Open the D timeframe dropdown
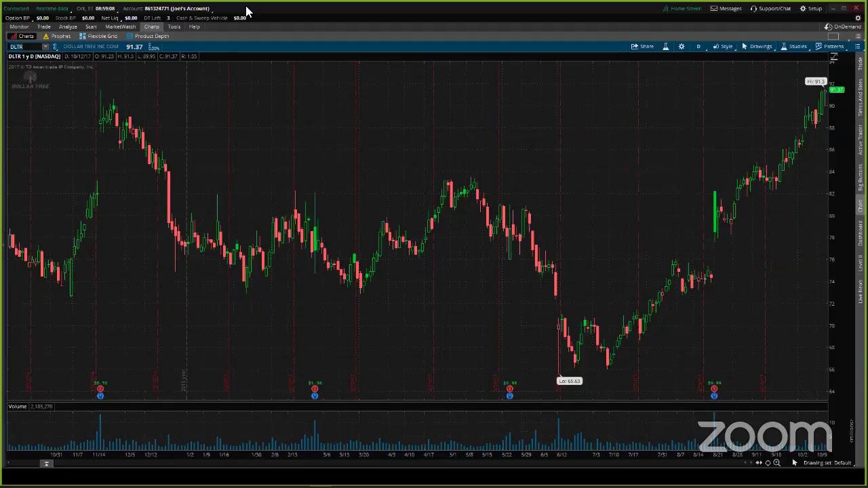Viewport: 868px width, 488px height. coord(698,46)
